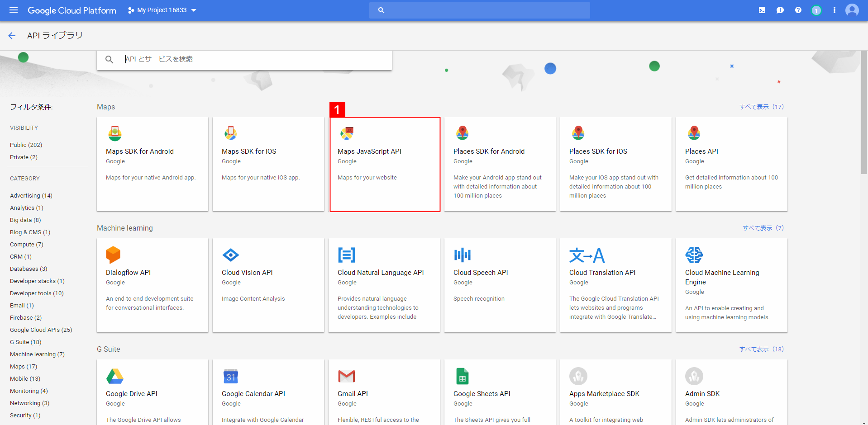Click the Cloud Vision API icon

(x=231, y=255)
